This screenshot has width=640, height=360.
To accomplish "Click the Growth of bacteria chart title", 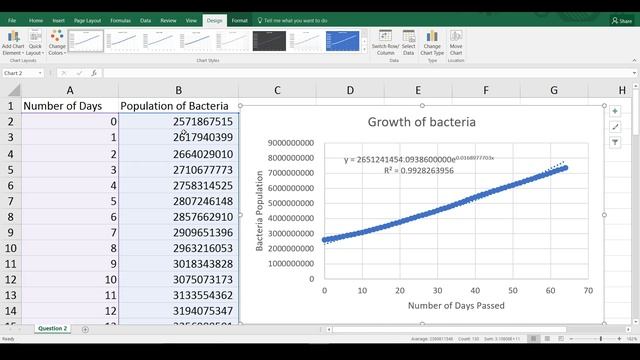I will (x=422, y=122).
